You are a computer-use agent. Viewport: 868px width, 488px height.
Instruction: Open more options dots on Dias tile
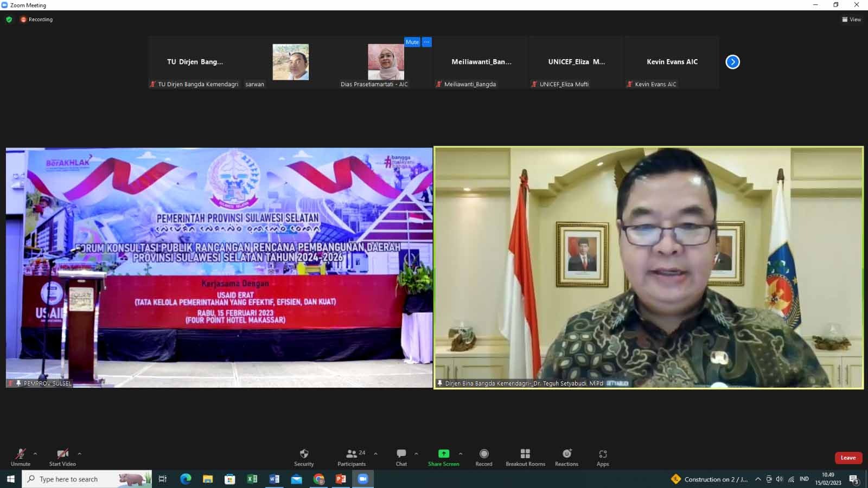coord(426,42)
